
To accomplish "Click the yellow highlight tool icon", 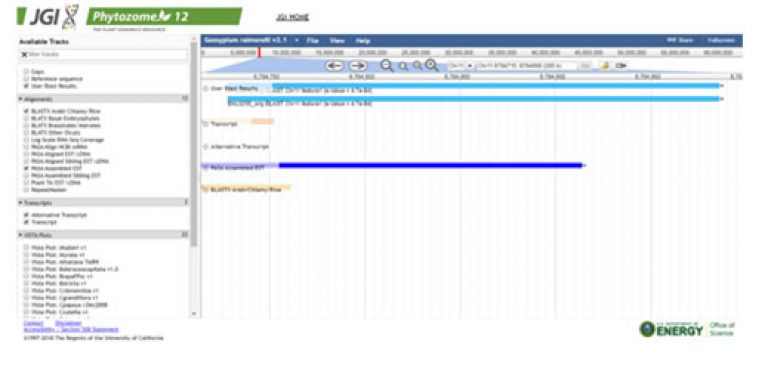I will [605, 65].
